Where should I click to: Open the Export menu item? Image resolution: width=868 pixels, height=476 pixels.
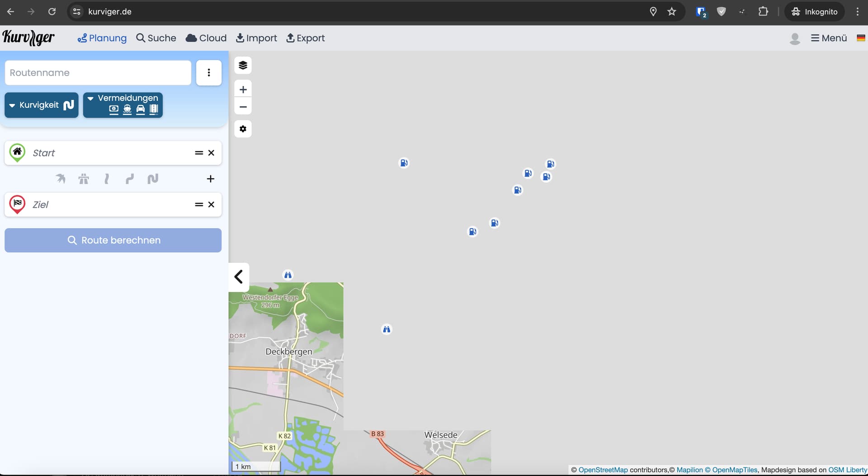tap(306, 38)
